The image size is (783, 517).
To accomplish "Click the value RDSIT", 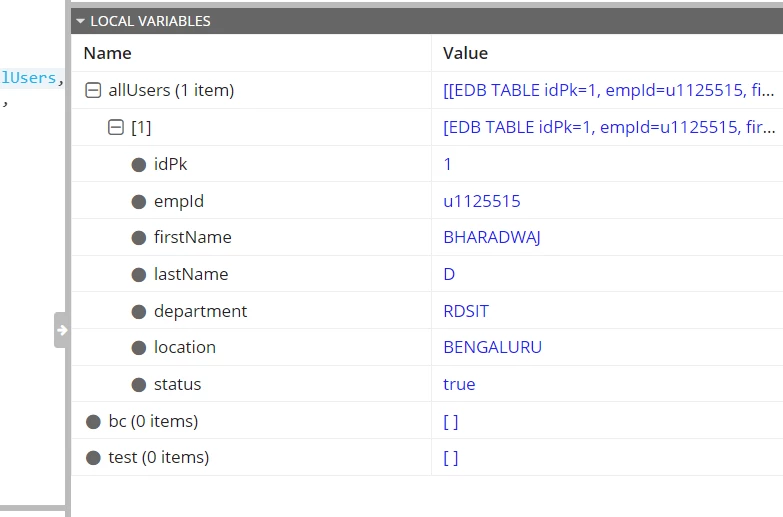I will pos(466,311).
